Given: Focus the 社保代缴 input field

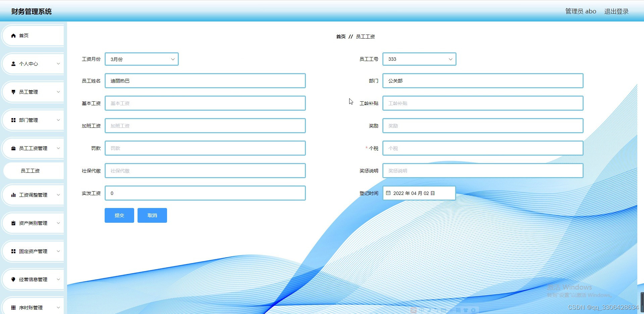Looking at the screenshot, I should tap(205, 171).
